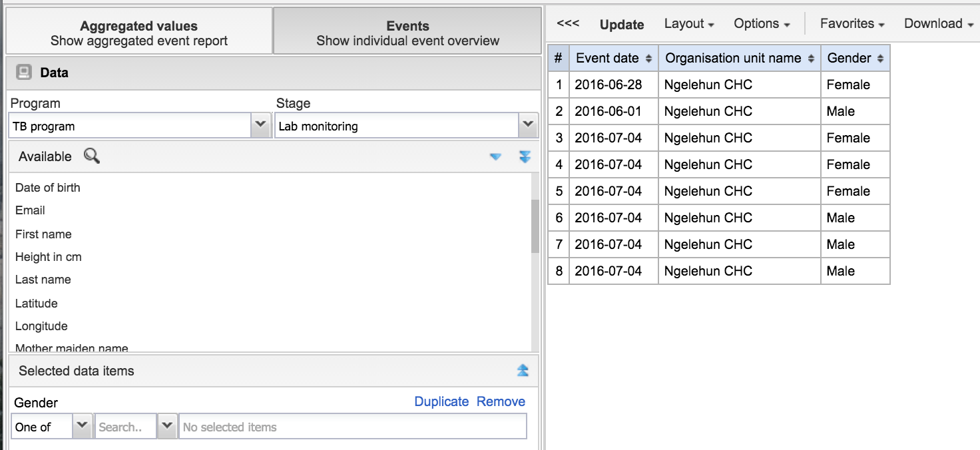Click the Data panel header icon
This screenshot has height=450, width=980.
(x=24, y=73)
